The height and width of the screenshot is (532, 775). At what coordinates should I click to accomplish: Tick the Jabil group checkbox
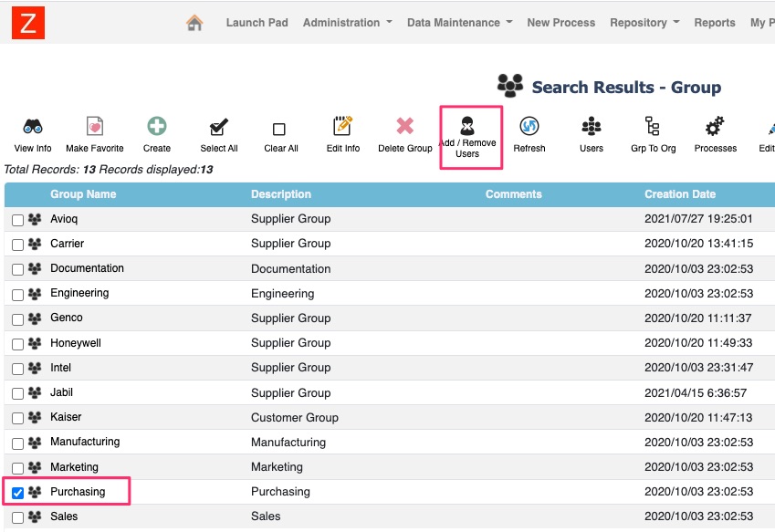[17, 393]
